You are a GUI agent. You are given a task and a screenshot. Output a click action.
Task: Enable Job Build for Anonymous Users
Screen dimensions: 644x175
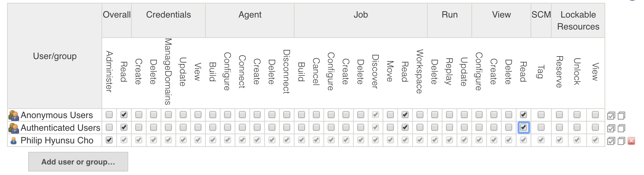pos(302,115)
